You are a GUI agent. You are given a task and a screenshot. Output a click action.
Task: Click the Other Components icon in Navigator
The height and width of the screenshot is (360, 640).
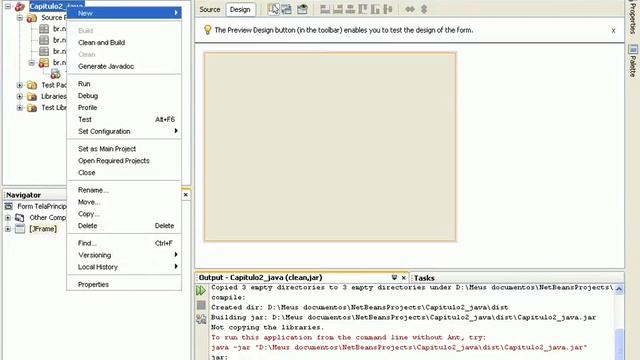[20, 218]
